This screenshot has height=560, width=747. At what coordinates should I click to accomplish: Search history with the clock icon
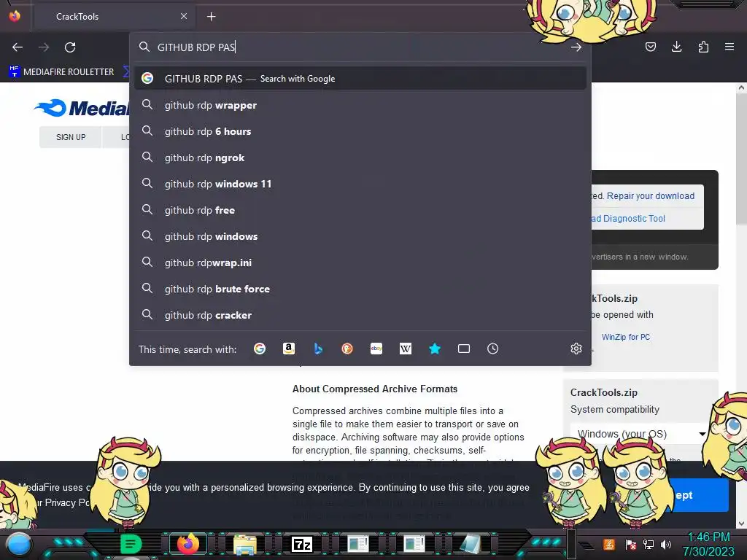(492, 349)
